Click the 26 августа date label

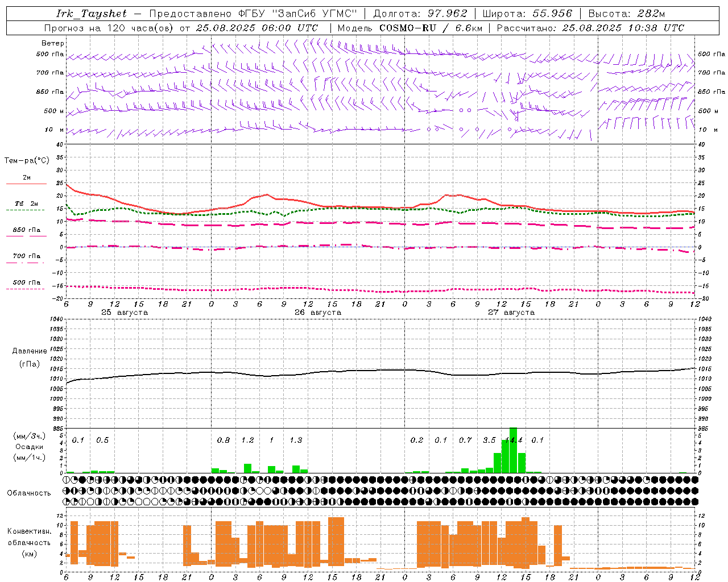pos(318,313)
